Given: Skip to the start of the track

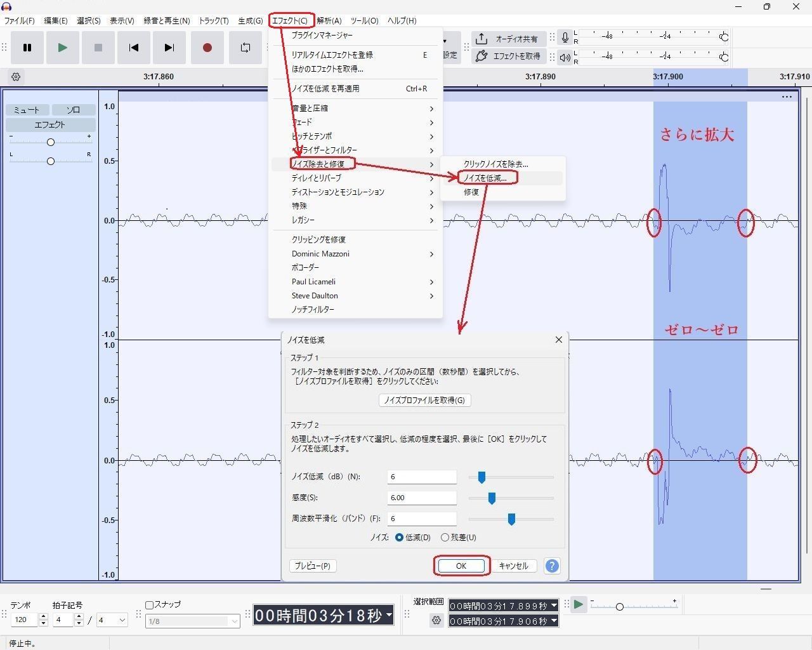Looking at the screenshot, I should (x=134, y=48).
